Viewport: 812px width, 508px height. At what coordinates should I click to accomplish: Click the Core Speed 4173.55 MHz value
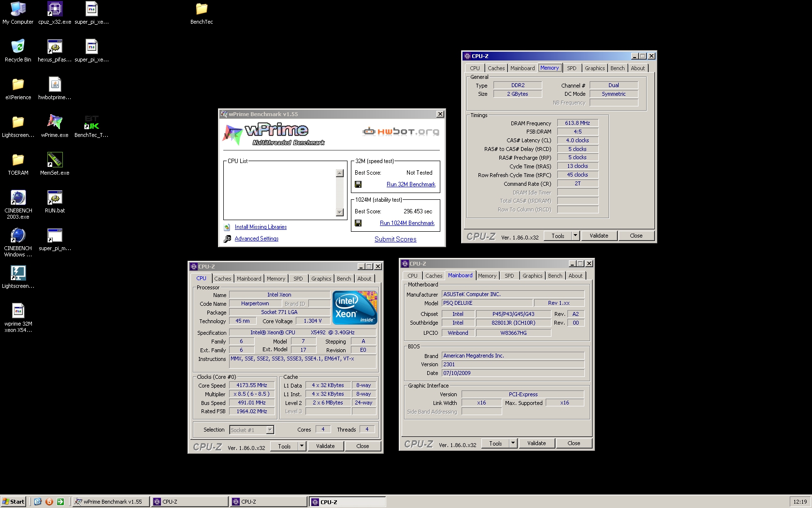click(x=252, y=386)
